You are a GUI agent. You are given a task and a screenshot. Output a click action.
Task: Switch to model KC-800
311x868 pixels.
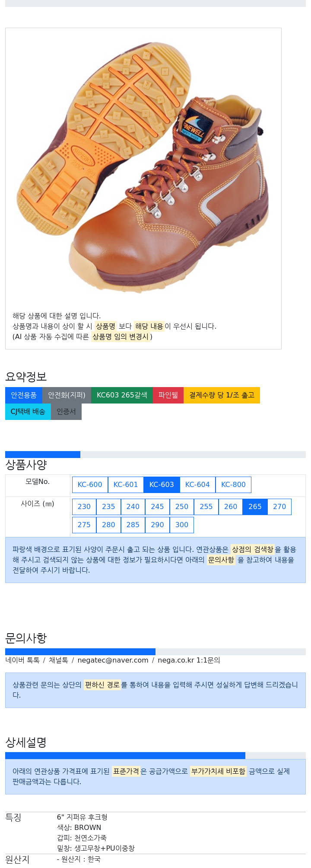tap(233, 485)
